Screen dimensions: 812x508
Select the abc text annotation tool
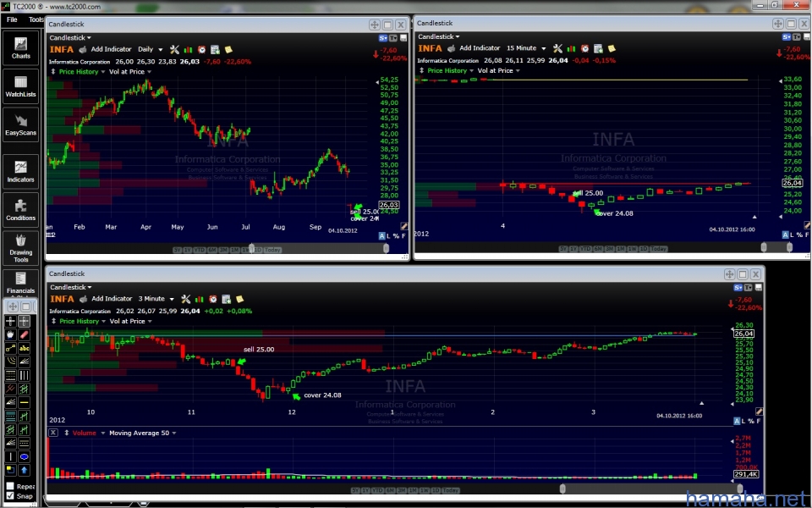[x=24, y=348]
